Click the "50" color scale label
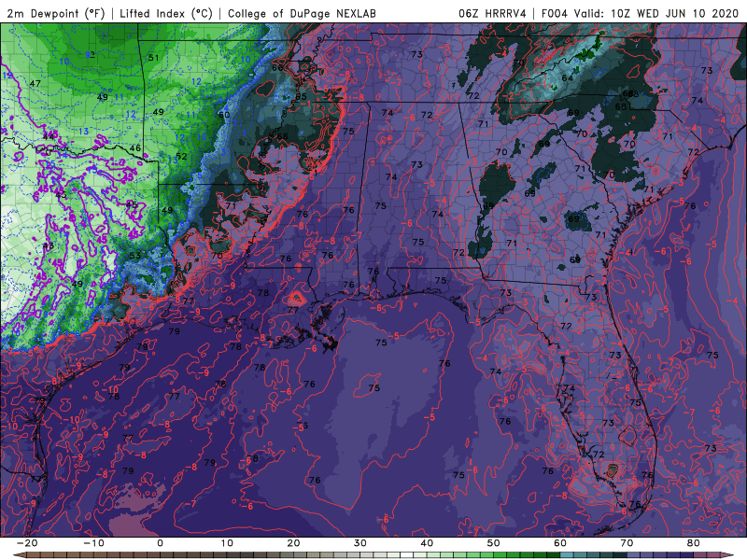This screenshot has height=560, width=747. click(x=494, y=543)
